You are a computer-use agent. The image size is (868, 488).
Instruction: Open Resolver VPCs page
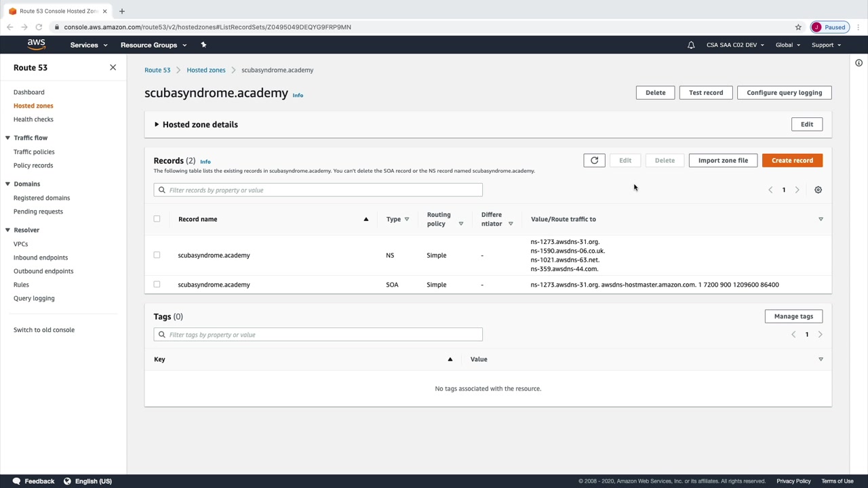point(21,244)
